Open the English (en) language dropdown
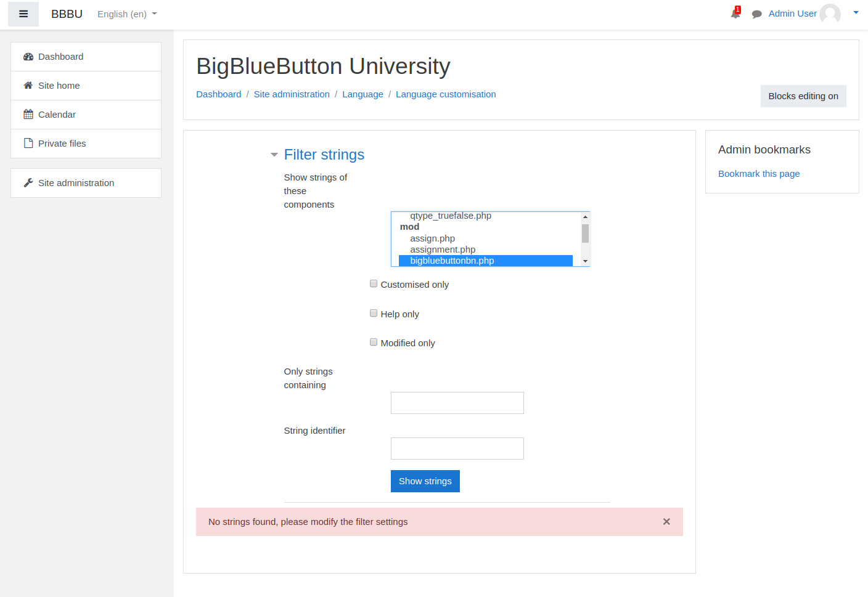Screen dimensions: 868x597 click(127, 14)
